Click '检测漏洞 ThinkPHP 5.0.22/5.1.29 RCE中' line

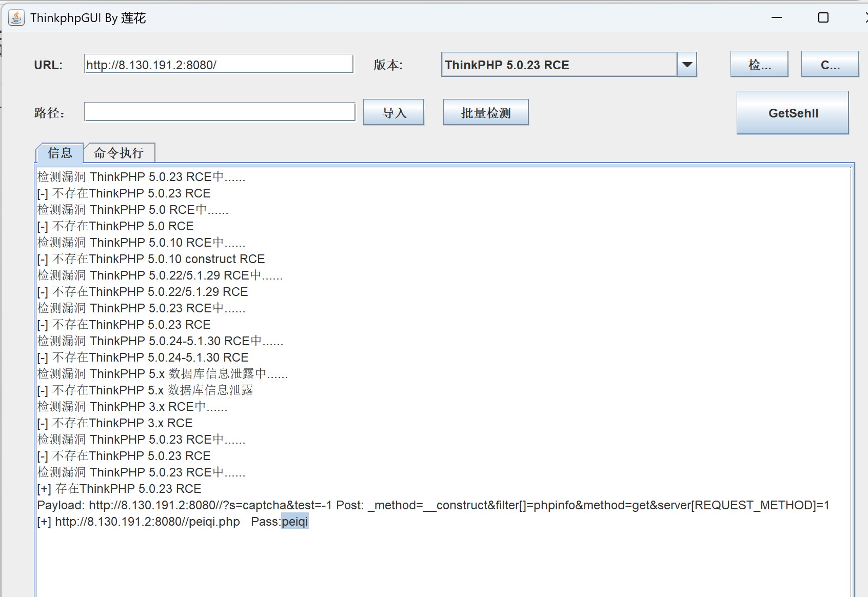pos(160,275)
